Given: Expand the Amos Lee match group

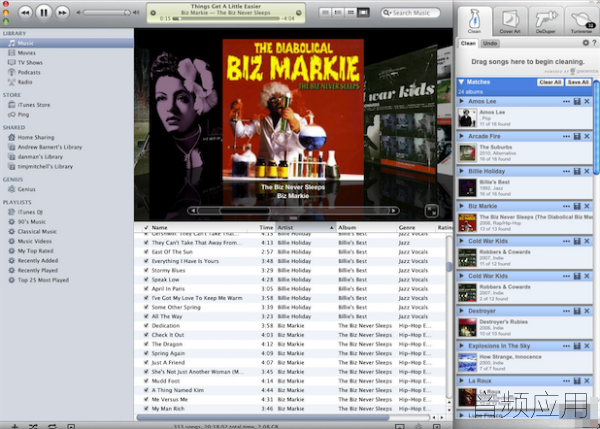Looking at the screenshot, I should pyautogui.click(x=461, y=101).
